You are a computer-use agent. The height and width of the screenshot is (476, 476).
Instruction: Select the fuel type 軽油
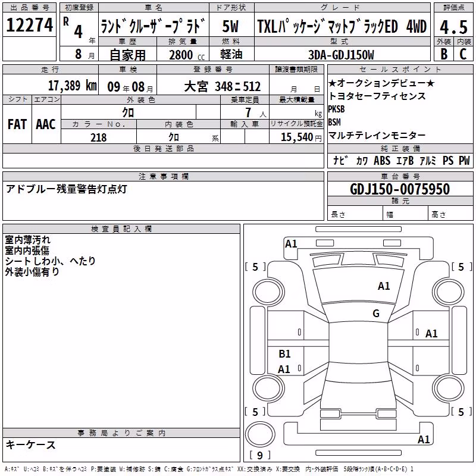[x=231, y=54]
